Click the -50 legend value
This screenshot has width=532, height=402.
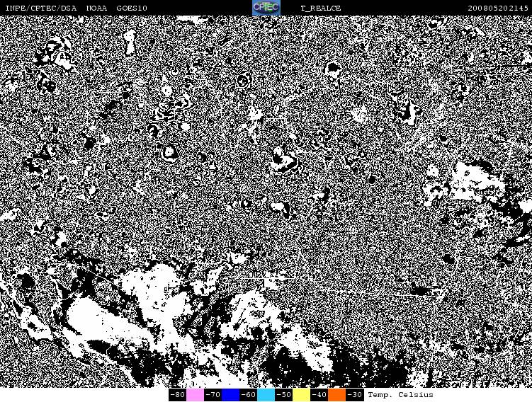[x=283, y=395]
